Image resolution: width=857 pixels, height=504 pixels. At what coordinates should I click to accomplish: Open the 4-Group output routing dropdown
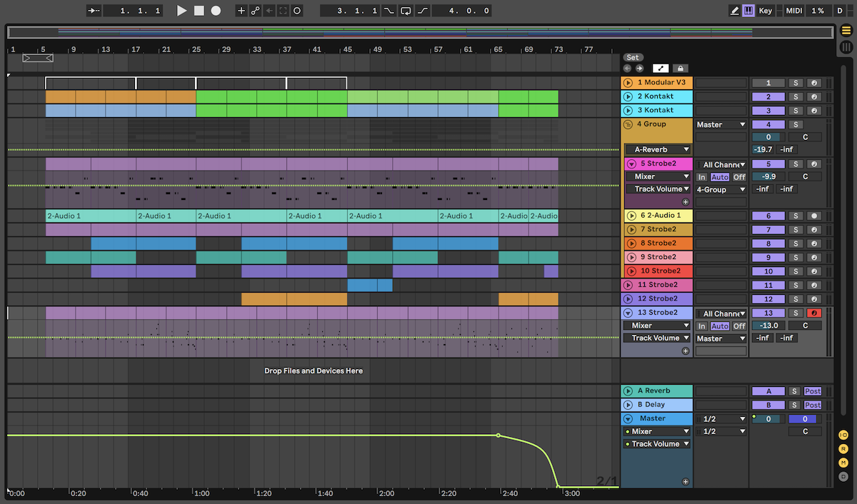click(x=721, y=189)
